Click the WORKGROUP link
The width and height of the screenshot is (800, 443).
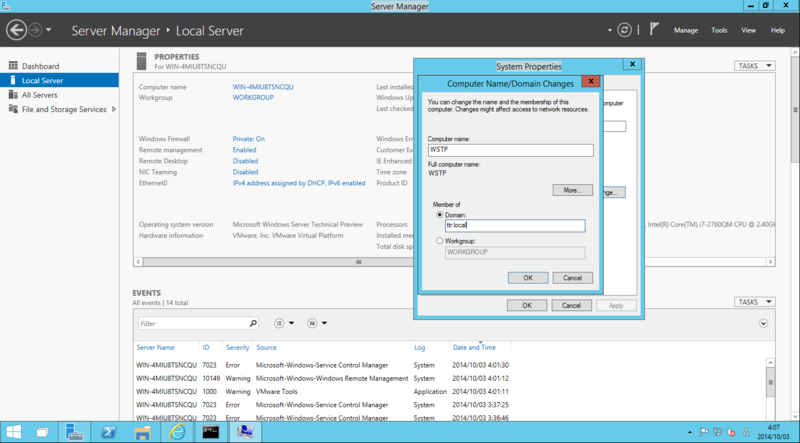tap(253, 97)
